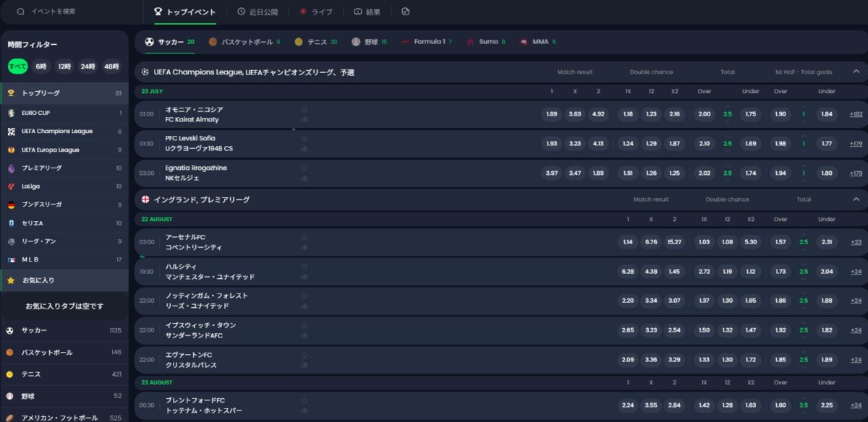Click the tennis ball icon next to テニス 421
This screenshot has width=868, height=422.
coord(10,374)
